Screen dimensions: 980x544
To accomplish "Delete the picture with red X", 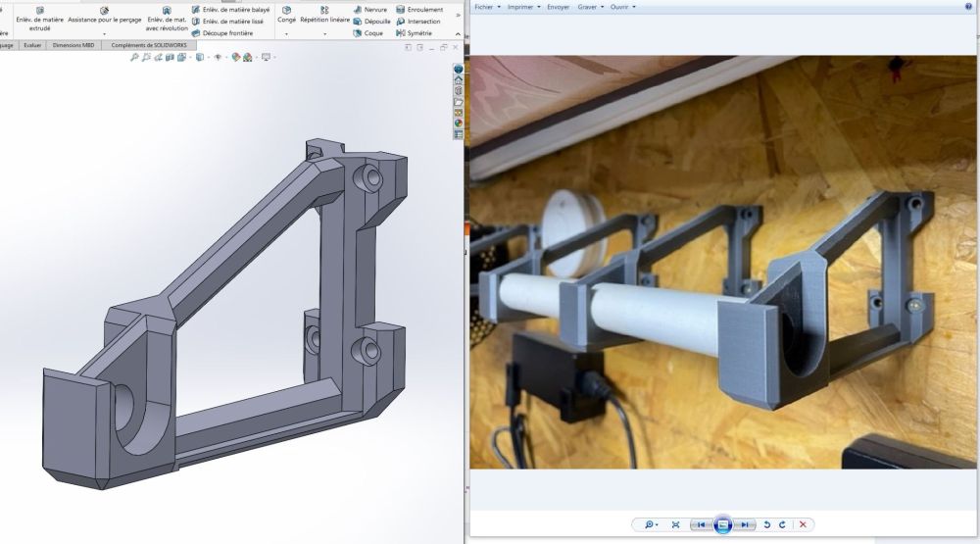I will [803, 524].
